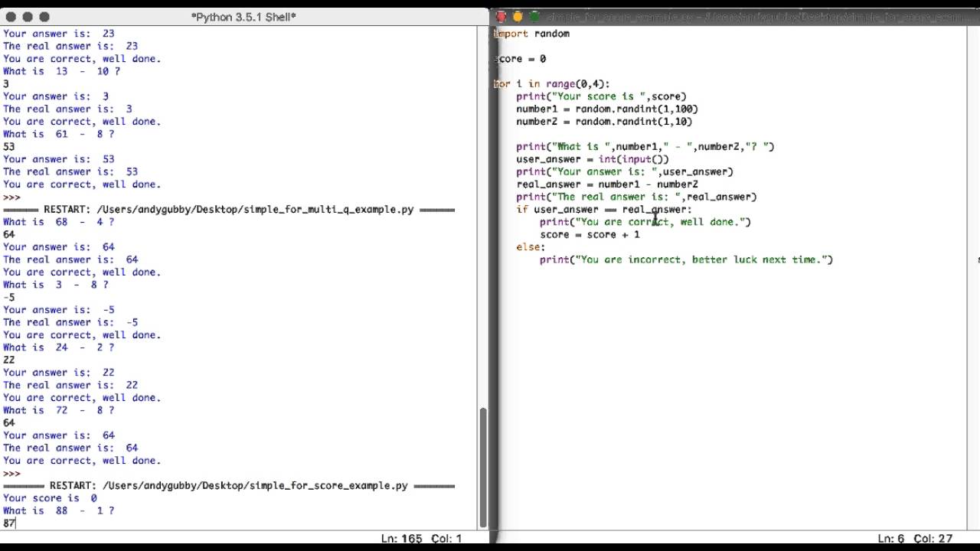Close the Python Shell window with the red button
Viewport: 980px width, 551px height.
point(11,17)
